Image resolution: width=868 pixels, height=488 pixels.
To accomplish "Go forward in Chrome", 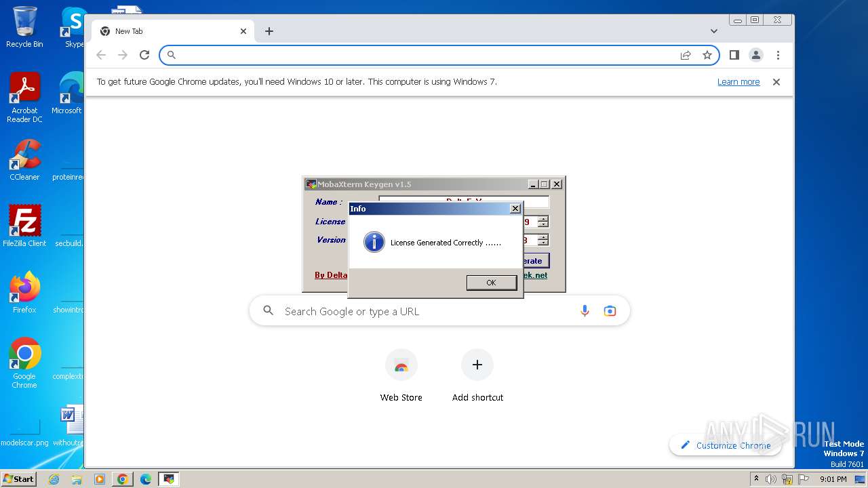I will click(123, 55).
